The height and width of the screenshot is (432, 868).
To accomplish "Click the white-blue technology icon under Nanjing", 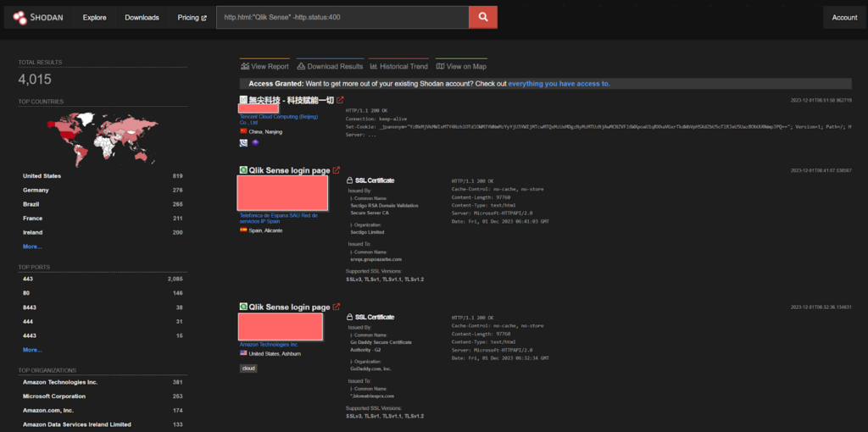I will (x=243, y=142).
